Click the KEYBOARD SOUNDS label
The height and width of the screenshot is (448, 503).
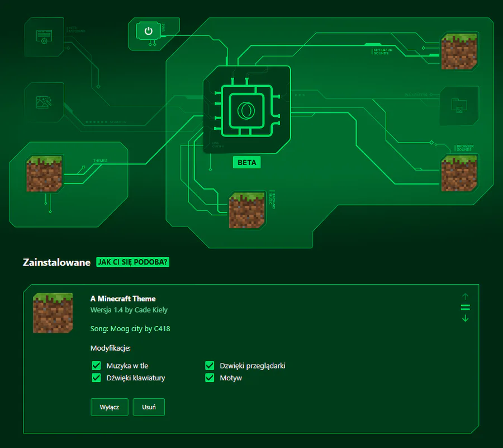383,51
